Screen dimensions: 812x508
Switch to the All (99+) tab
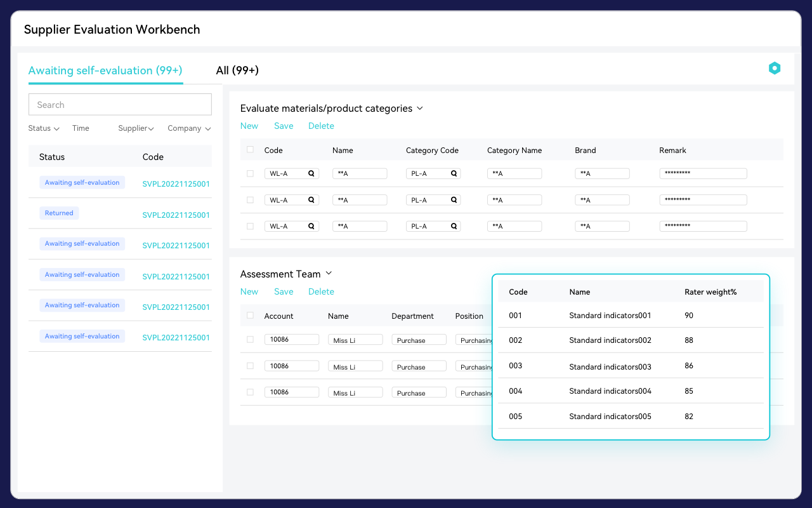pos(237,70)
